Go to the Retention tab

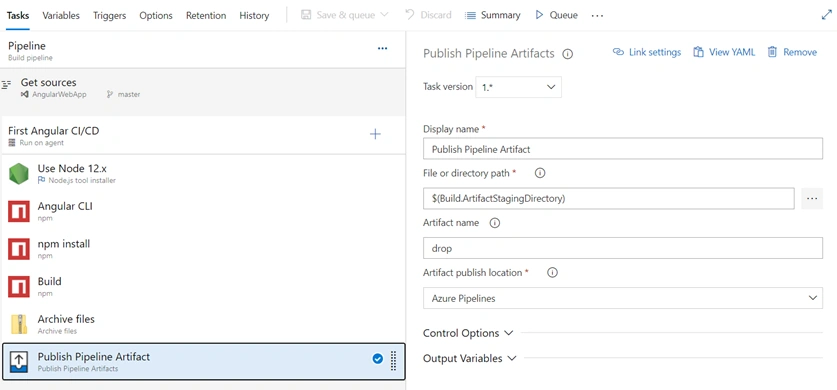206,15
